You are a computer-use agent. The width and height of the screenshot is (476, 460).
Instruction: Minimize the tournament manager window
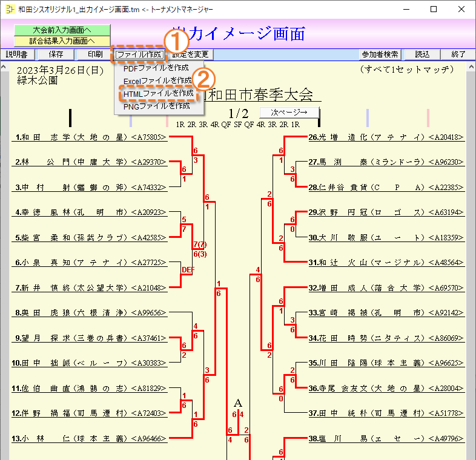(x=406, y=10)
